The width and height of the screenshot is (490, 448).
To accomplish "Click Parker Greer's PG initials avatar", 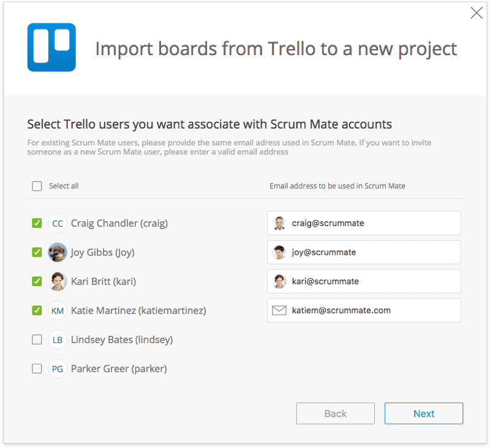I will click(58, 369).
